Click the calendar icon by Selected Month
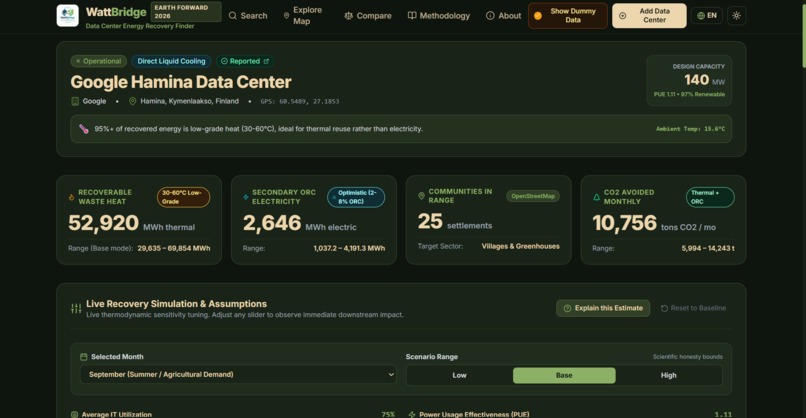 pos(84,357)
